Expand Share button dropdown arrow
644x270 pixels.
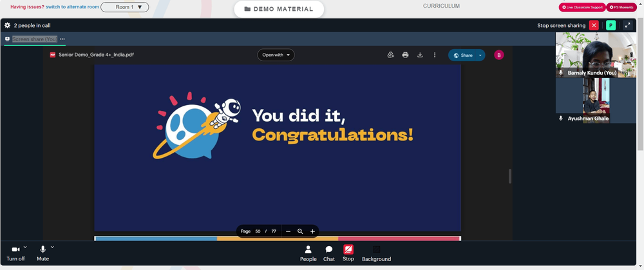480,55
